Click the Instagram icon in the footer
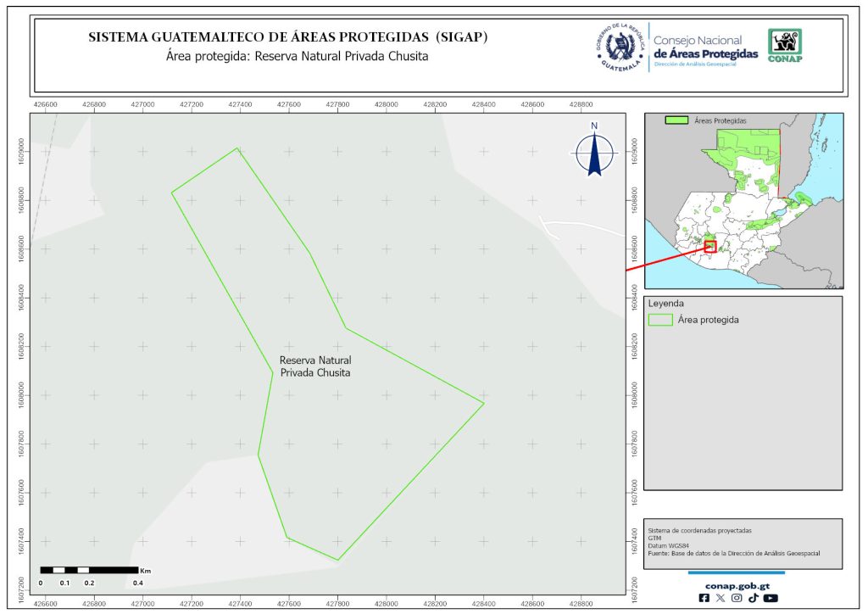 (x=737, y=598)
